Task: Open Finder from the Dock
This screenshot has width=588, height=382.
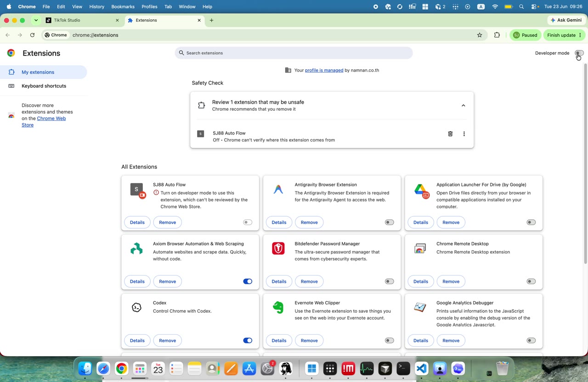Action: (x=85, y=368)
